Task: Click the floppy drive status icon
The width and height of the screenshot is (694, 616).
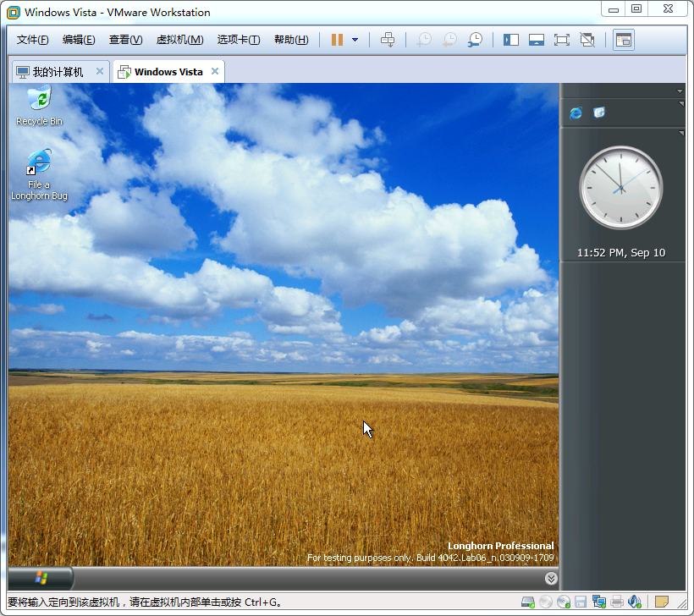Action: [581, 602]
